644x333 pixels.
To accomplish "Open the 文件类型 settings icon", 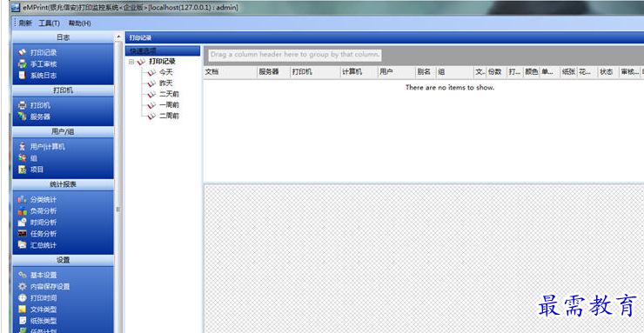I will tap(22, 310).
